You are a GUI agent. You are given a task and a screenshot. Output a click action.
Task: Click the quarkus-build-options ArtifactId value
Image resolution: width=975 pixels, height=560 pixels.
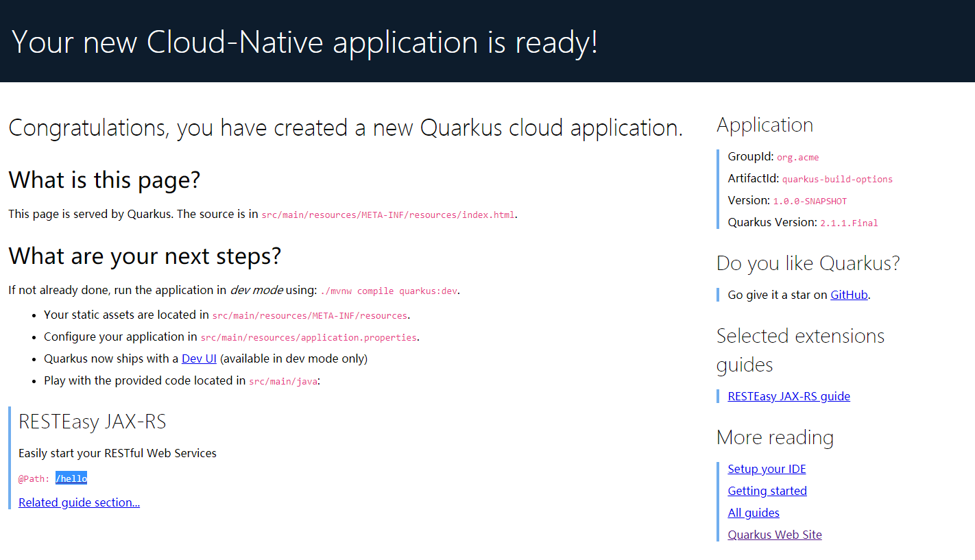[x=837, y=179]
